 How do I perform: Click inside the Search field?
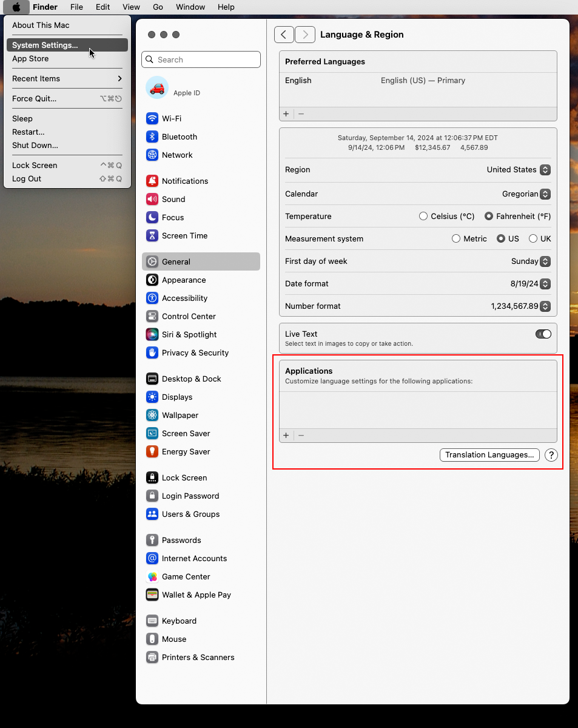[x=200, y=59]
